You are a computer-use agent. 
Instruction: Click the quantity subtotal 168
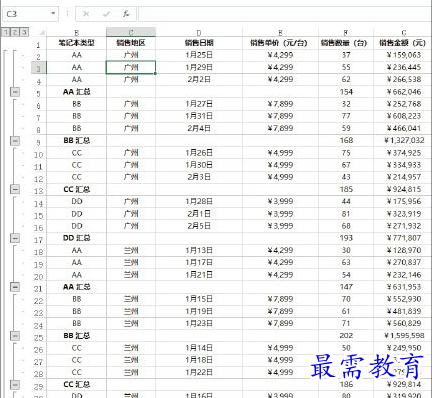[346, 141]
